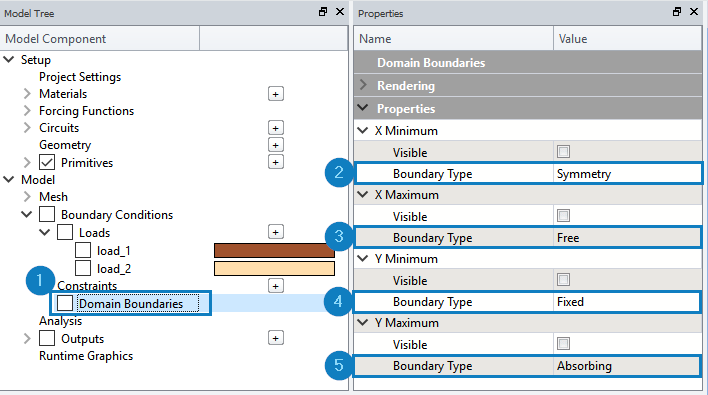Screen dimensions: 708x395
Task: Collapse the Loads node
Action: pos(44,232)
